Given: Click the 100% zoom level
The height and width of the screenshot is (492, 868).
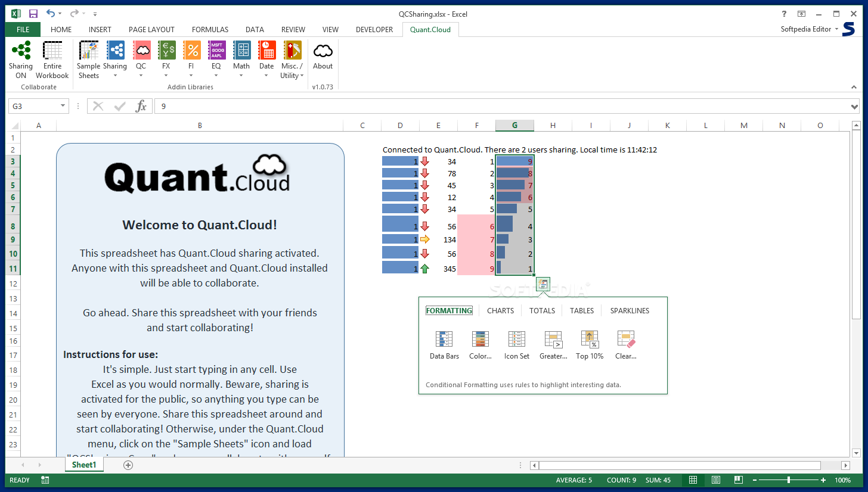Looking at the screenshot, I should tap(842, 480).
